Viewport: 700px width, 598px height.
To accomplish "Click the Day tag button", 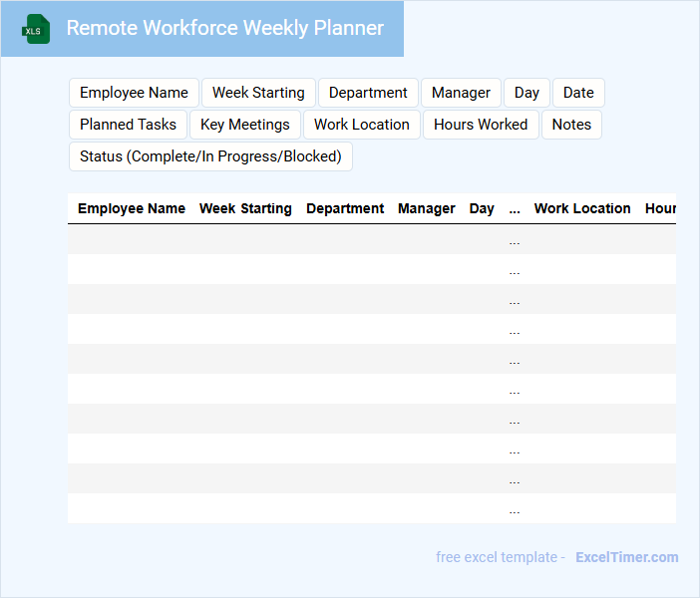I will click(526, 93).
